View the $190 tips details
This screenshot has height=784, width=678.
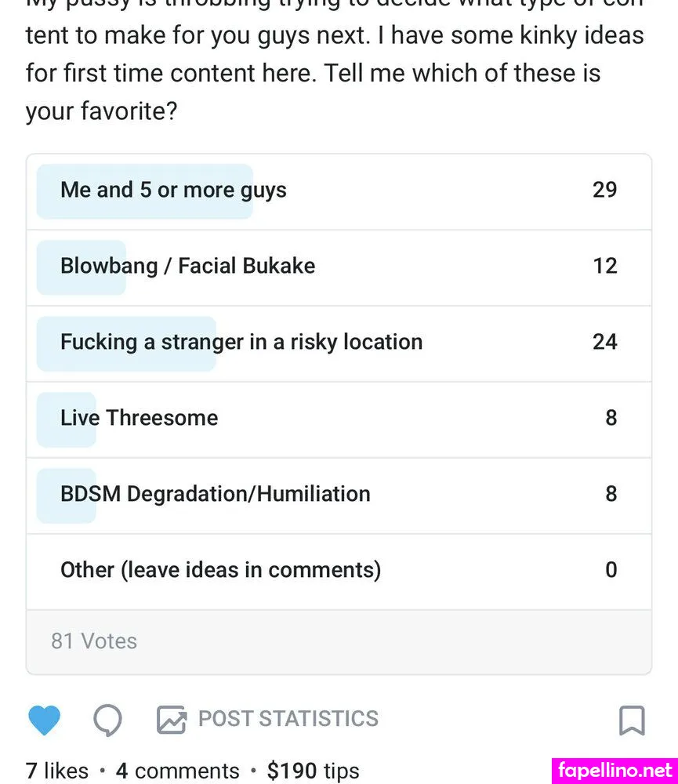313,771
